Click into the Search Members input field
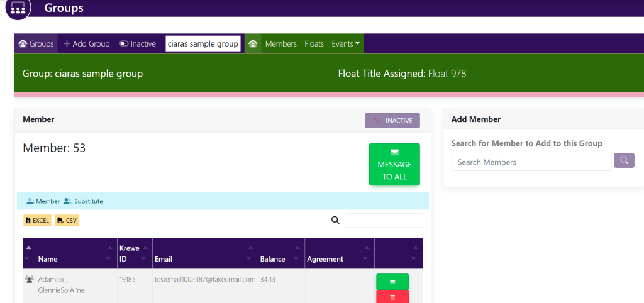Viewport: 644px width, 303px height. click(x=531, y=162)
